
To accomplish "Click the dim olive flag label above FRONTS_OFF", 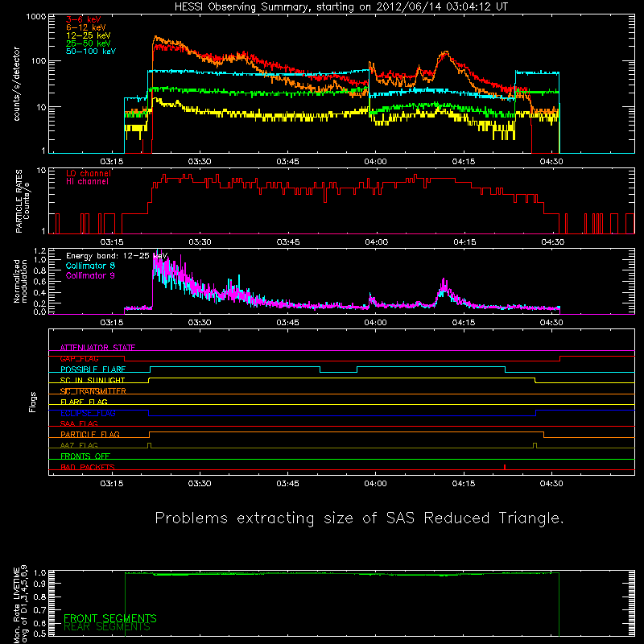I will click(x=79, y=445).
